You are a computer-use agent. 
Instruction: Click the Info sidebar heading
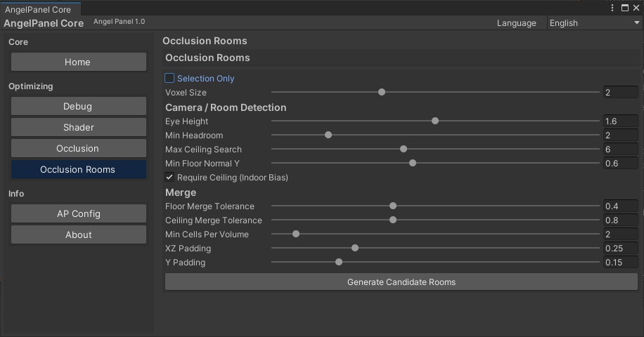coord(16,194)
